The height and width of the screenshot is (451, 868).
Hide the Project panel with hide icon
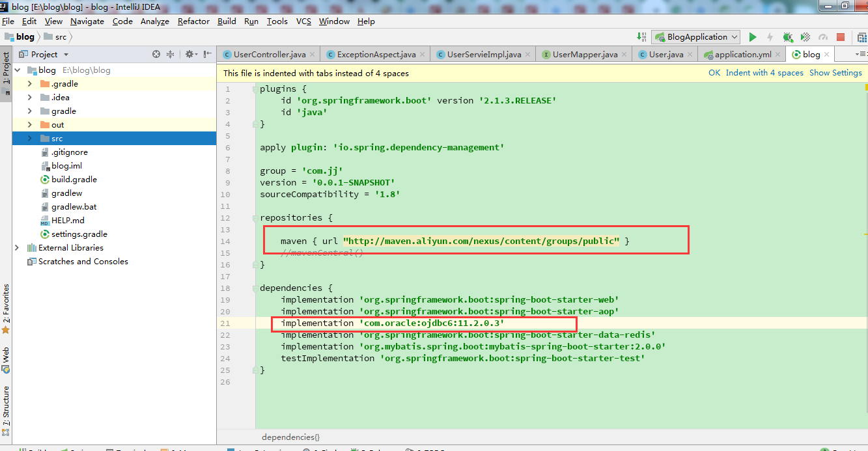(x=208, y=54)
